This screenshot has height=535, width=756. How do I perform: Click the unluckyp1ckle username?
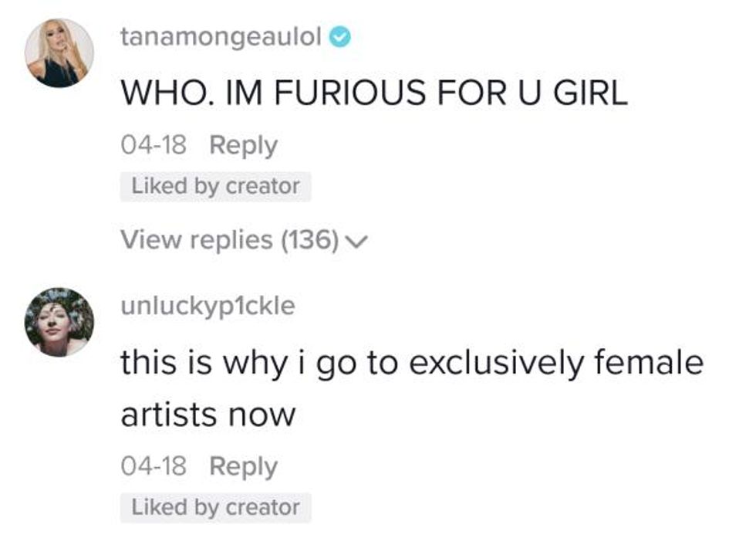208,306
